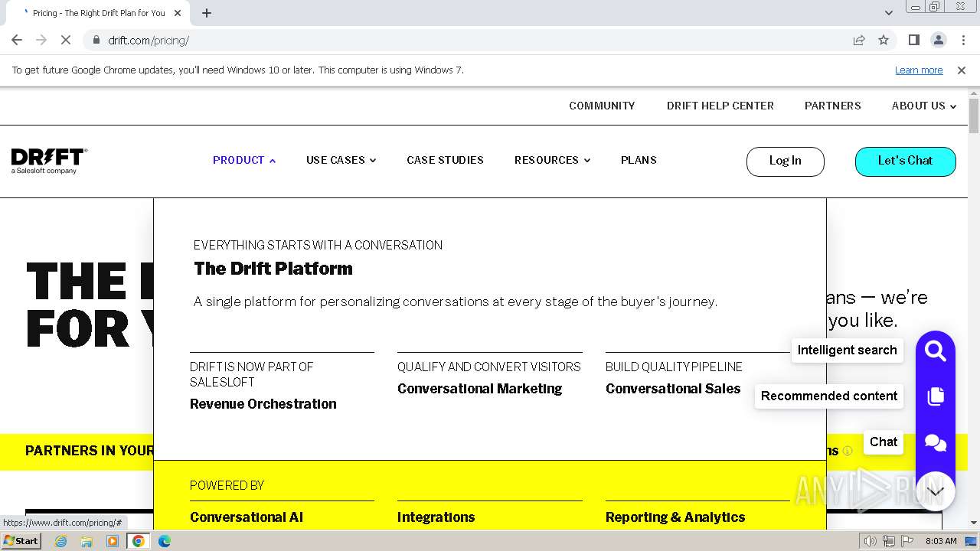Open the Recommended content widget icon
The image size is (980, 551).
(935, 396)
